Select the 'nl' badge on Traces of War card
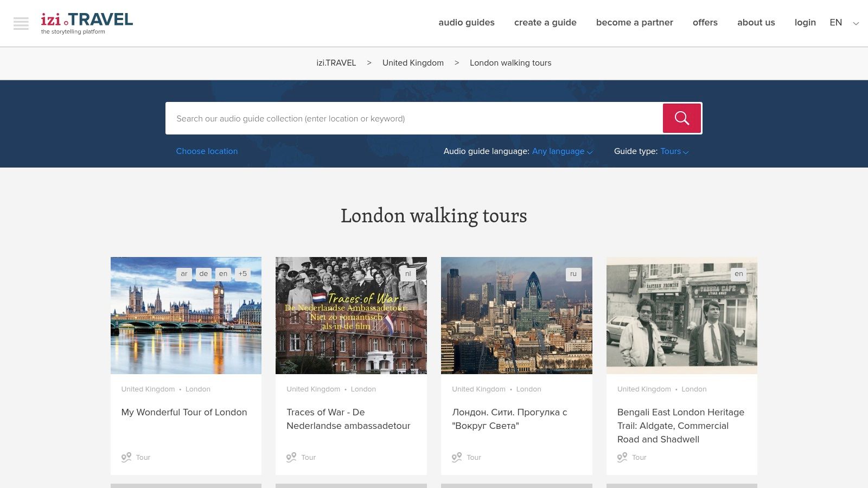This screenshot has height=488, width=868. [x=408, y=274]
